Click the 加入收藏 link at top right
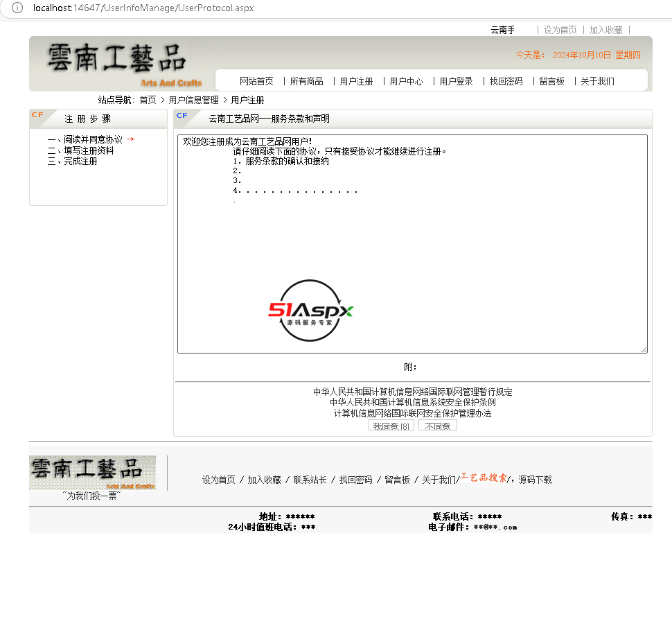 [605, 30]
